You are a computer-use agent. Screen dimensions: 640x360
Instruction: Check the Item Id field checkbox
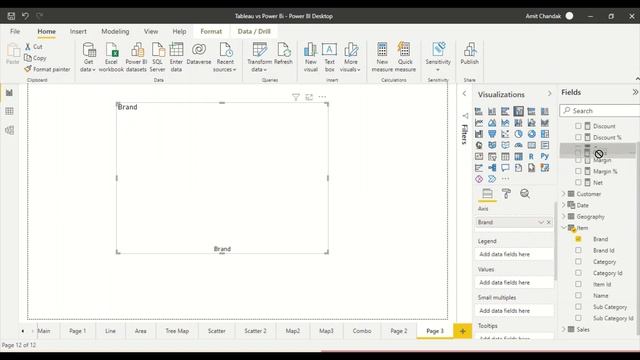[x=578, y=284]
